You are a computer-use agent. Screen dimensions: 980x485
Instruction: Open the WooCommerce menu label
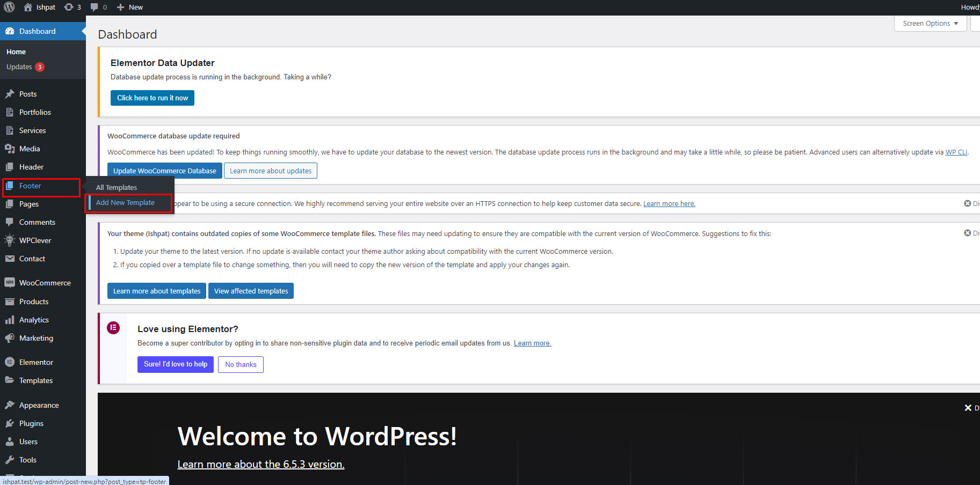(45, 283)
